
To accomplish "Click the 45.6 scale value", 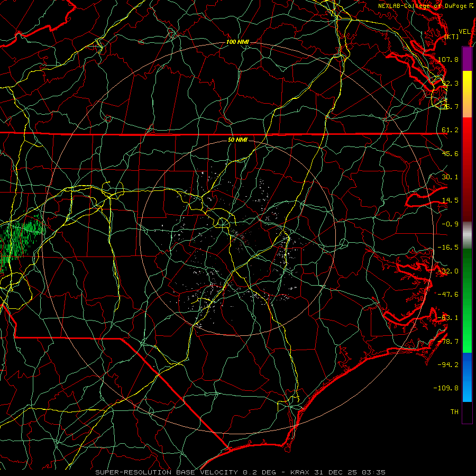I will (450, 153).
